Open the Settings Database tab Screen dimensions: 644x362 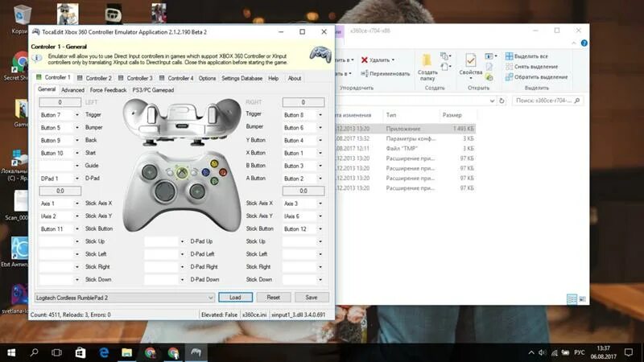point(242,78)
